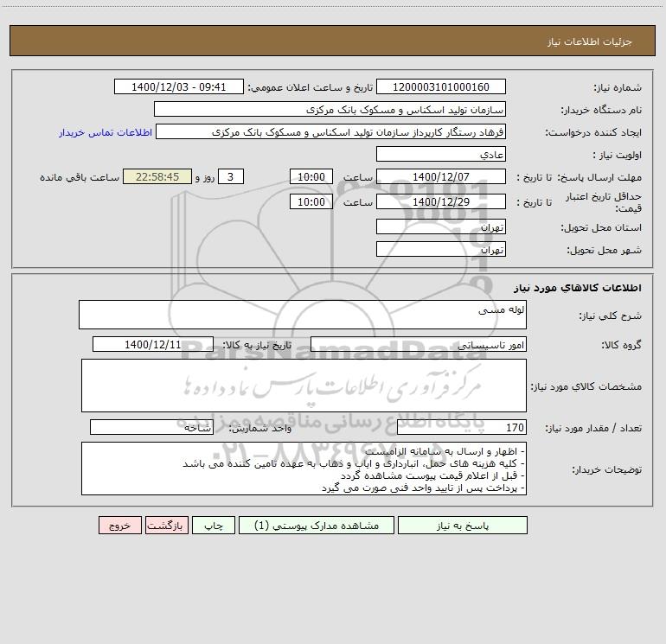Image resolution: width=666 pixels, height=644 pixels.
Task: Click the روز و label
Action: tap(205, 177)
